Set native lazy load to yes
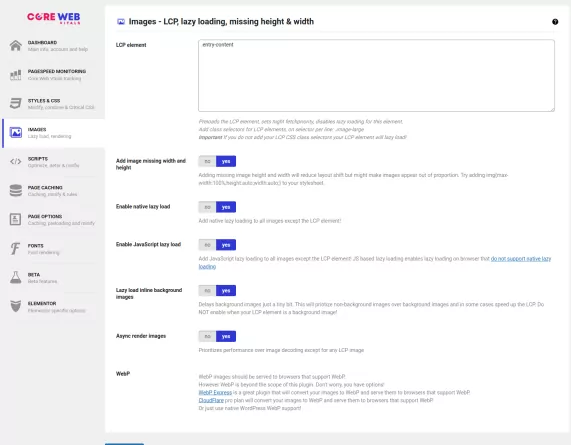 226,207
